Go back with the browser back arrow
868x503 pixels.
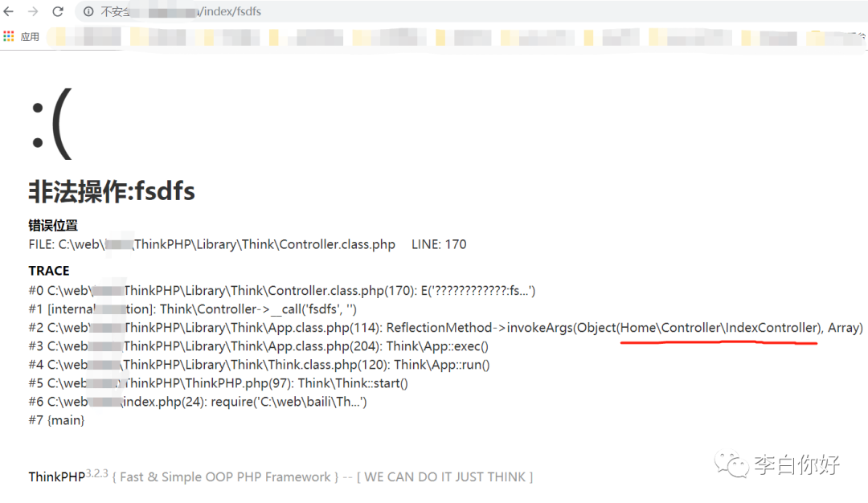point(8,11)
